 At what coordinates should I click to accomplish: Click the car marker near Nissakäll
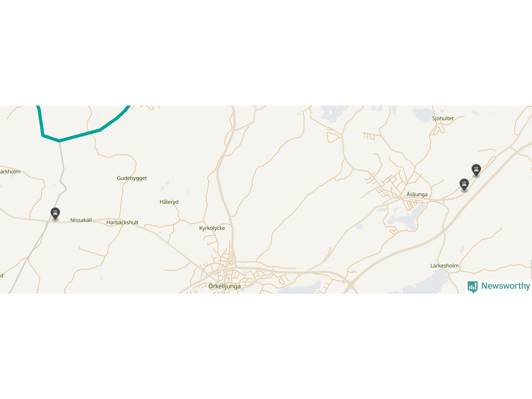point(55,213)
